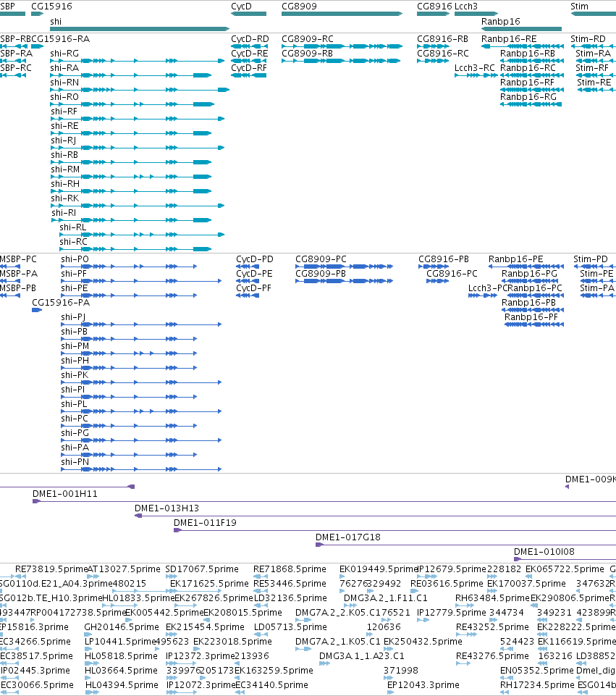Screen dimensions: 616x696
Task: Click transcript CG8916-RB
Action: (x=434, y=46)
